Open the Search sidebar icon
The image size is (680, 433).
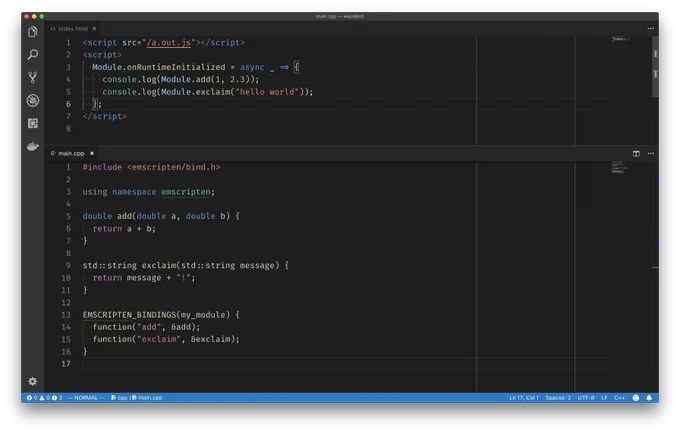click(33, 55)
